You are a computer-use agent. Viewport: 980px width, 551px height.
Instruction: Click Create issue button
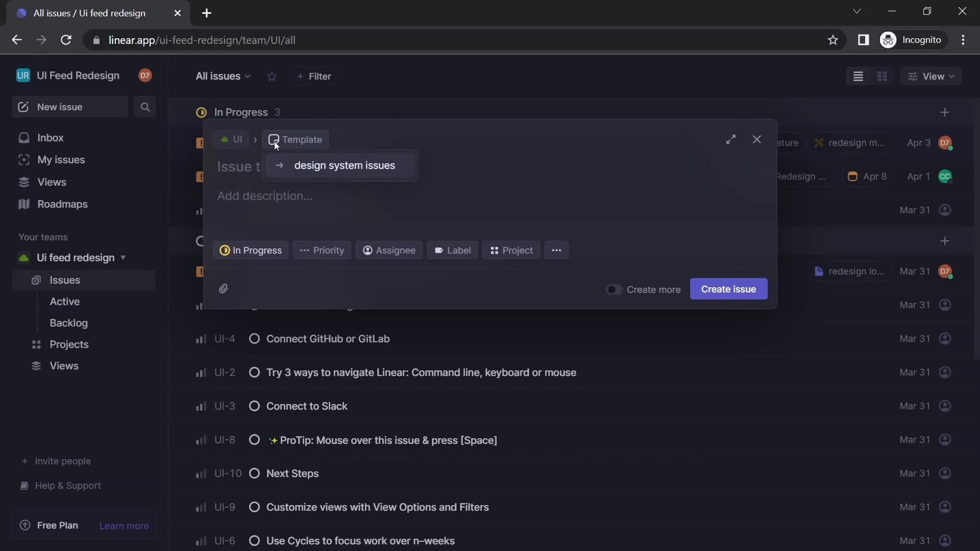728,289
